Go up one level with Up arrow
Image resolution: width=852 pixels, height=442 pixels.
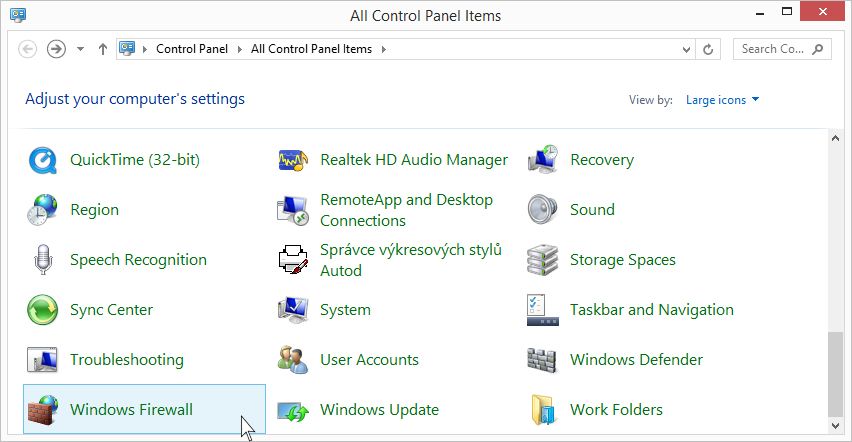click(x=102, y=49)
